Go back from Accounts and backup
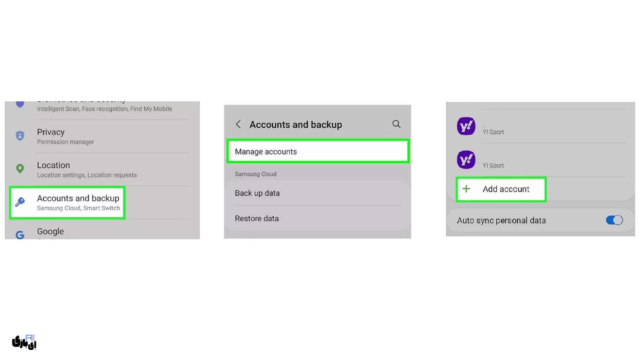Image resolution: width=644 pixels, height=362 pixels. click(238, 124)
